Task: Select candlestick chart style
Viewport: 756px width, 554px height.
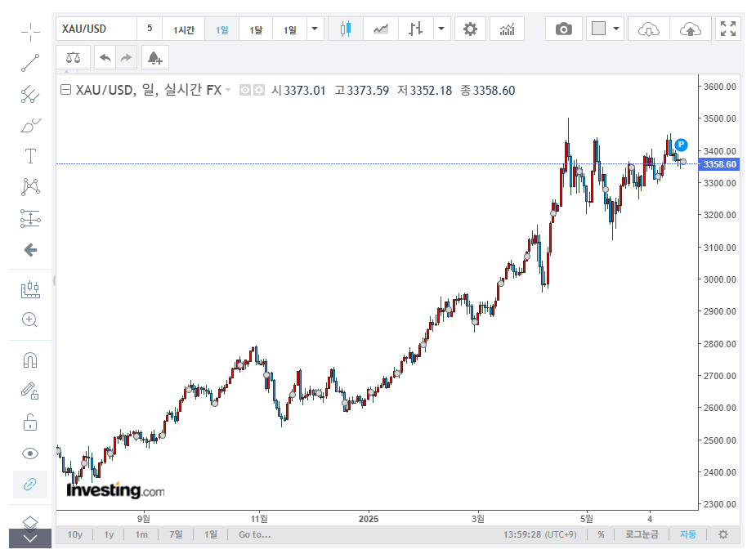Action: click(x=346, y=29)
